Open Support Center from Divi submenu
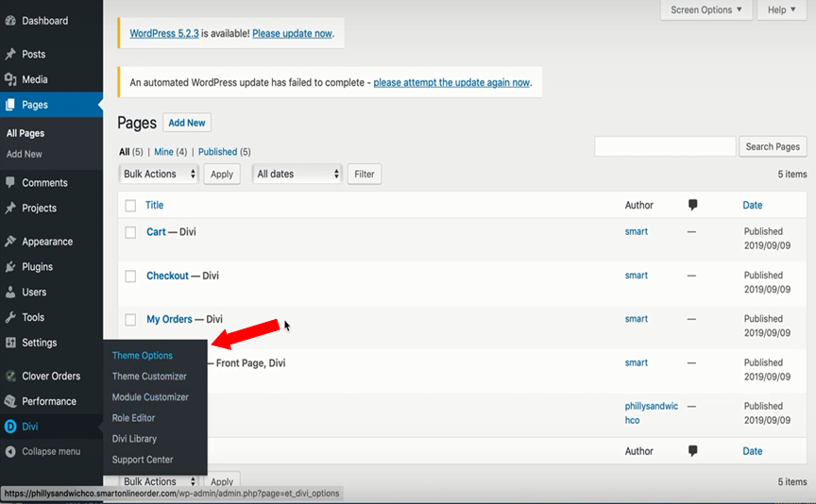Image resolution: width=816 pixels, height=504 pixels. [143, 460]
